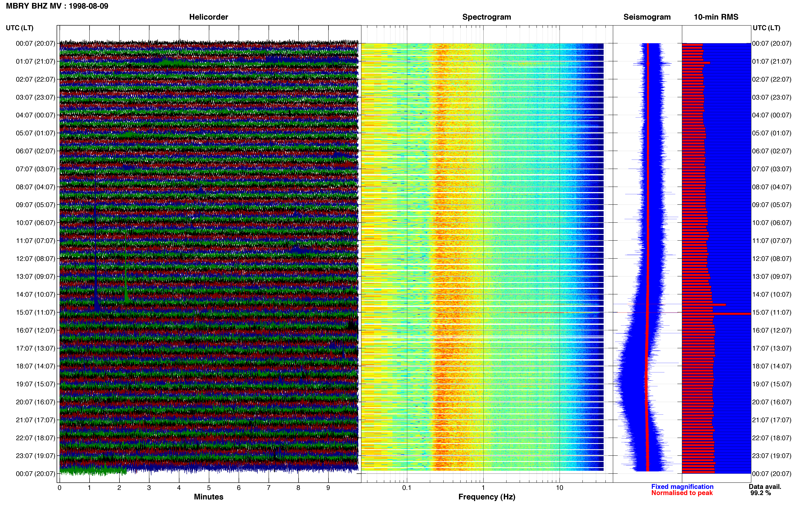
Task: Click right time label '23:07 (19:07)'
Action: click(772, 456)
